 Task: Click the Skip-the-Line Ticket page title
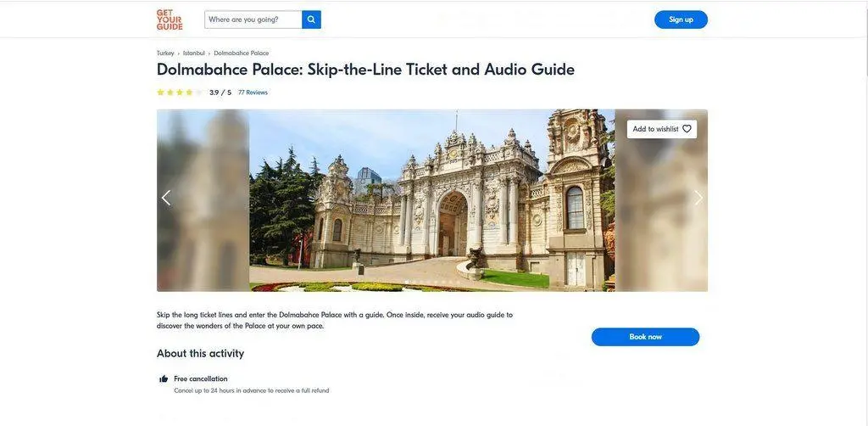pyautogui.click(x=365, y=70)
